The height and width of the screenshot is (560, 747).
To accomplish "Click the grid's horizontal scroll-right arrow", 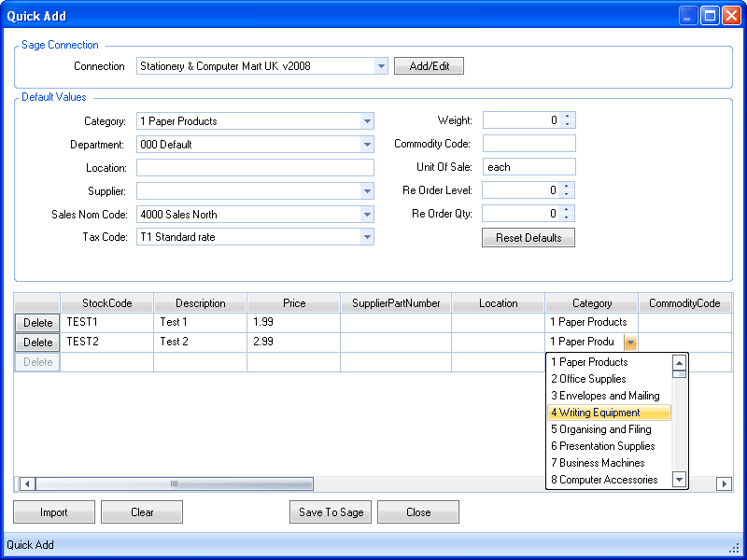I will pyautogui.click(x=725, y=483).
